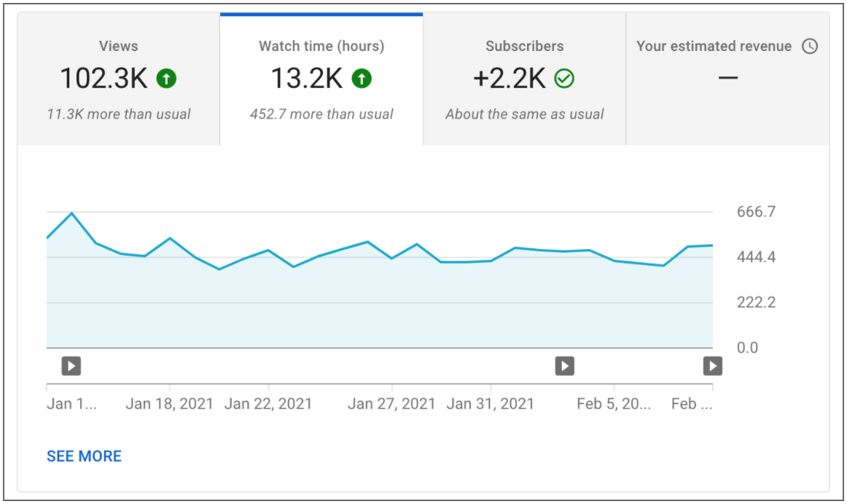Click the SEE MORE link
This screenshot has height=504, width=847.
(x=85, y=457)
